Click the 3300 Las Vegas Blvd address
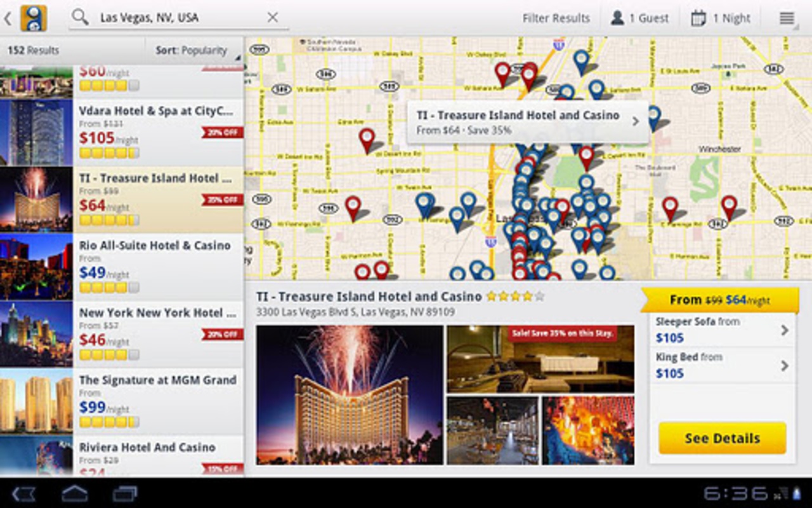This screenshot has height=508, width=812. coord(355,312)
